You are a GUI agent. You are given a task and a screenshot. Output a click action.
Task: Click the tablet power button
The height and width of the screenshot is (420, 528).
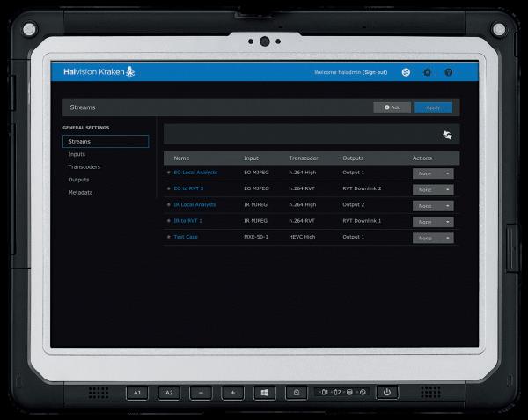(387, 393)
